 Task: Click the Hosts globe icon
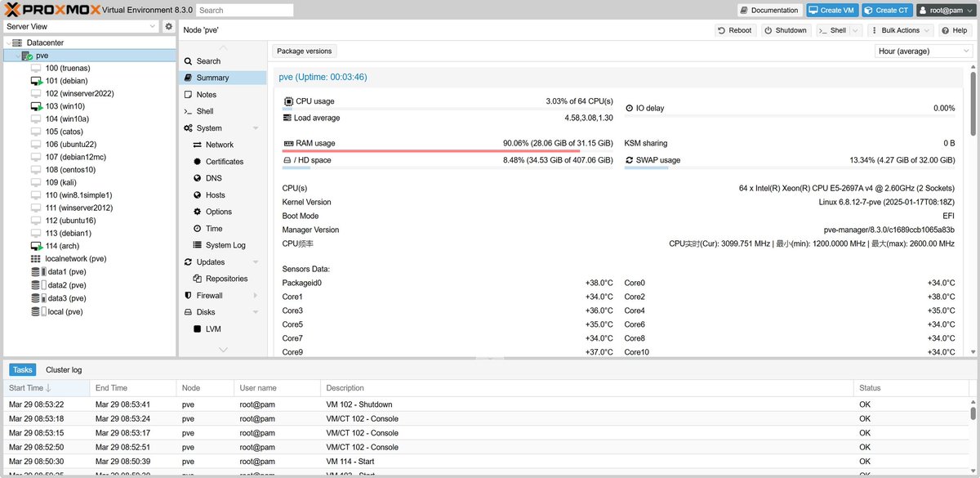pos(198,195)
